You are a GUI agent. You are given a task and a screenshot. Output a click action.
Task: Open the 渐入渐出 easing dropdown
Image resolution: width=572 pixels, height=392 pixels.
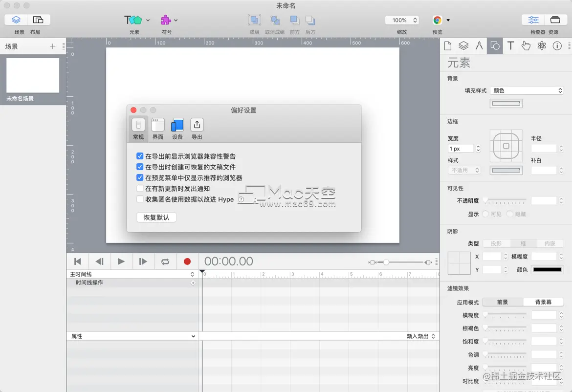point(421,336)
